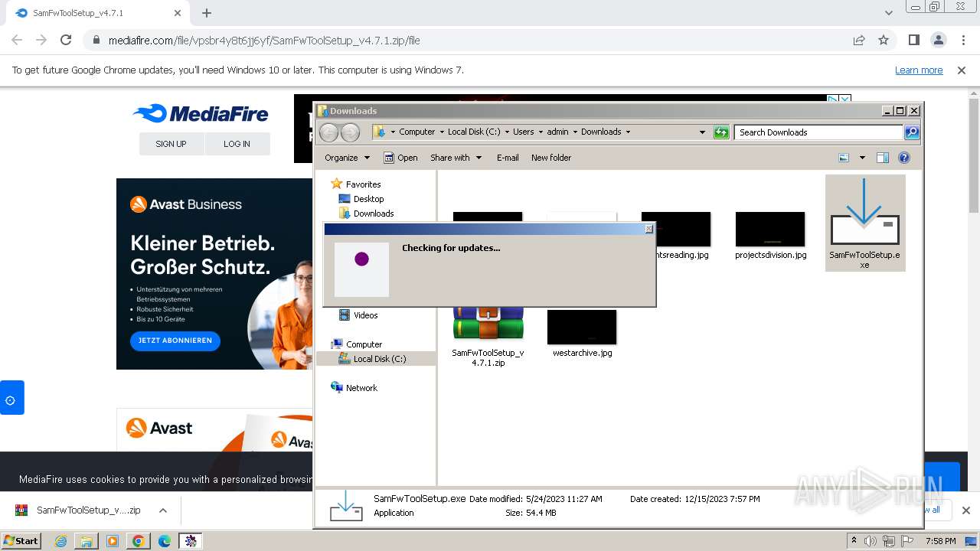Click JETZT ABONNIEREN in the Avast ad
The width and height of the screenshot is (980, 551).
point(175,341)
